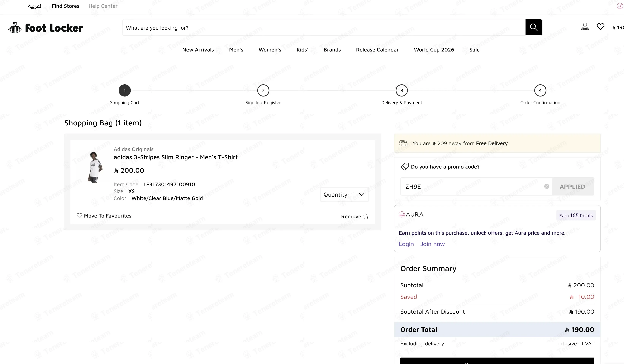Click the T-shirt product thumbnail
The width and height of the screenshot is (624, 364).
[x=95, y=167]
